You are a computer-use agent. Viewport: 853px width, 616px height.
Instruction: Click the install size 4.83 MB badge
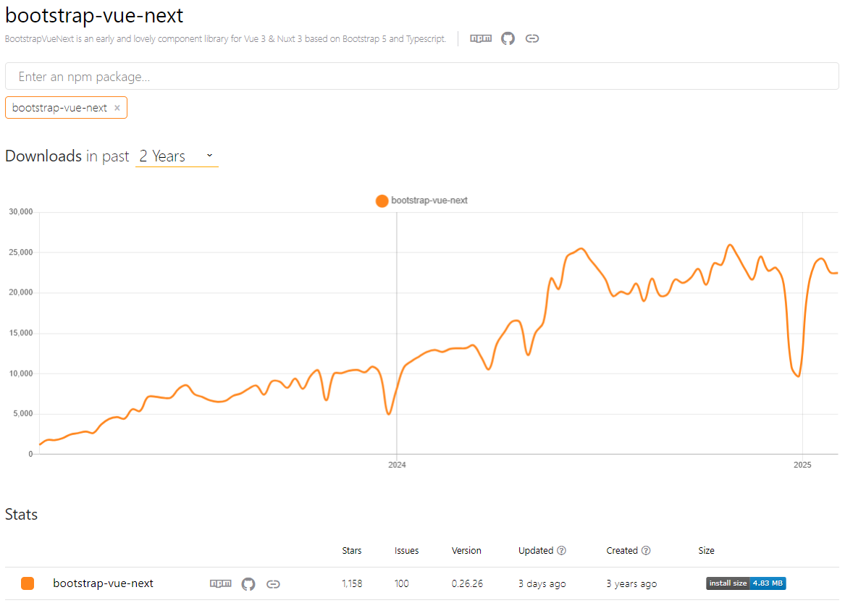(x=746, y=583)
